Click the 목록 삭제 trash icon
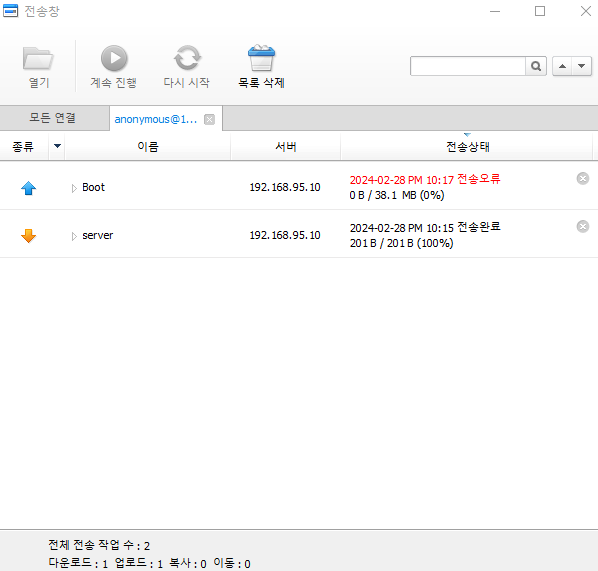This screenshot has height=571, width=598. click(261, 58)
